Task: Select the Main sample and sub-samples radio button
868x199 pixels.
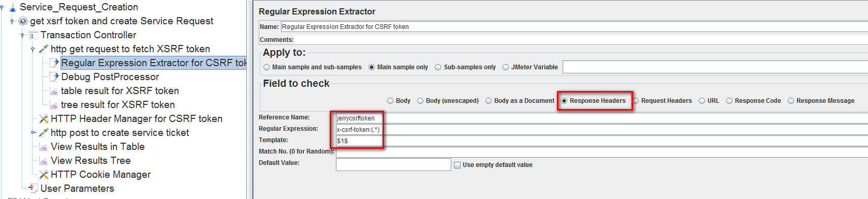Action: (267, 67)
